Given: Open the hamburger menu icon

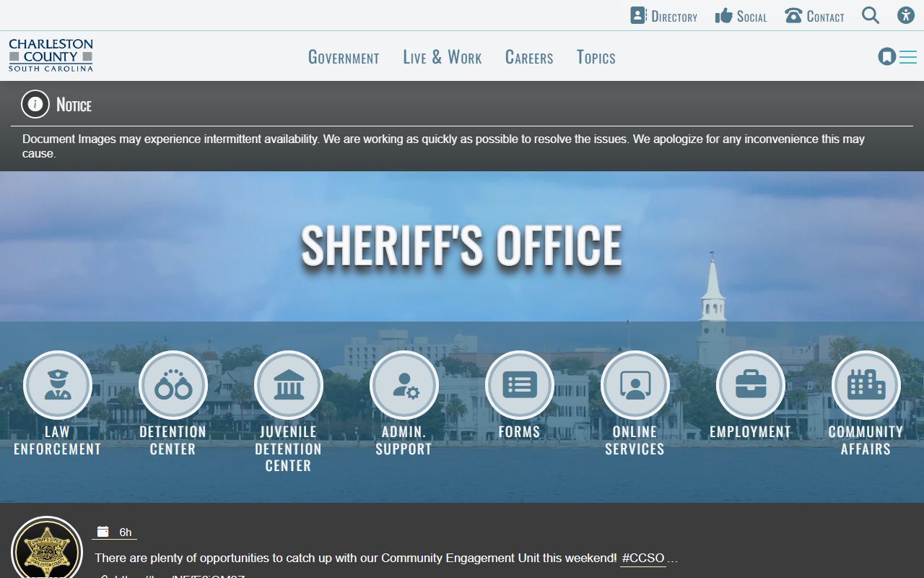Looking at the screenshot, I should [x=908, y=56].
